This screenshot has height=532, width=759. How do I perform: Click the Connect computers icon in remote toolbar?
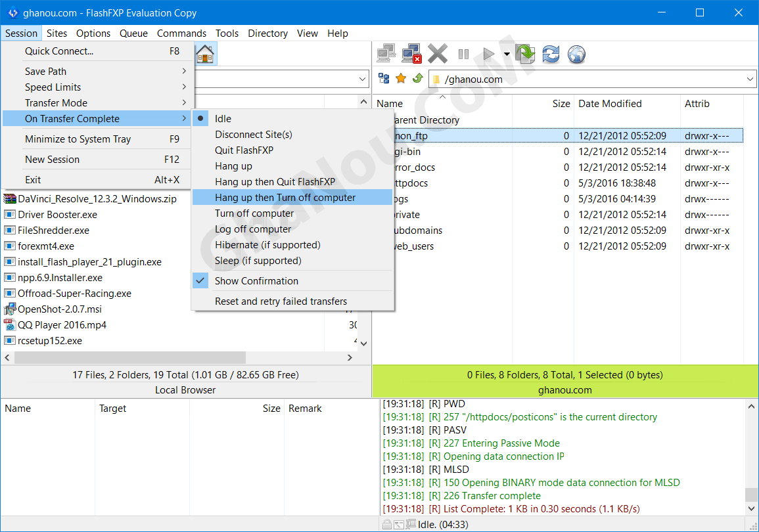pos(386,54)
